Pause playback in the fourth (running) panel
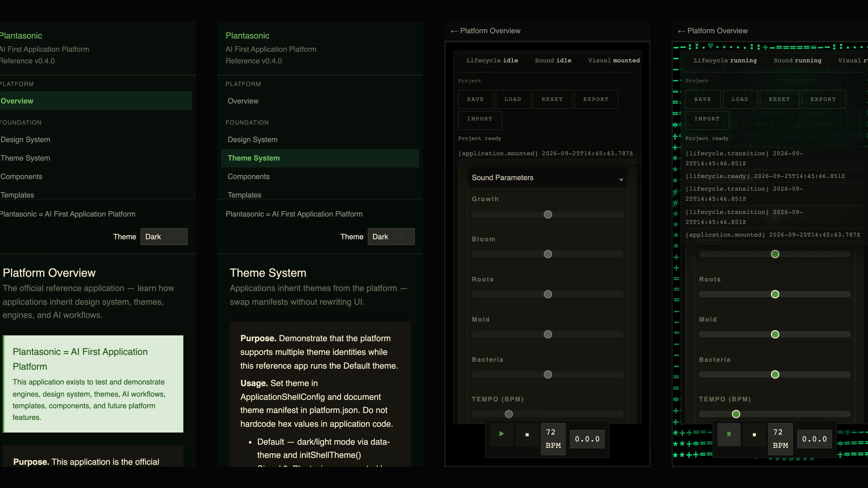This screenshot has width=868, height=488. click(729, 434)
